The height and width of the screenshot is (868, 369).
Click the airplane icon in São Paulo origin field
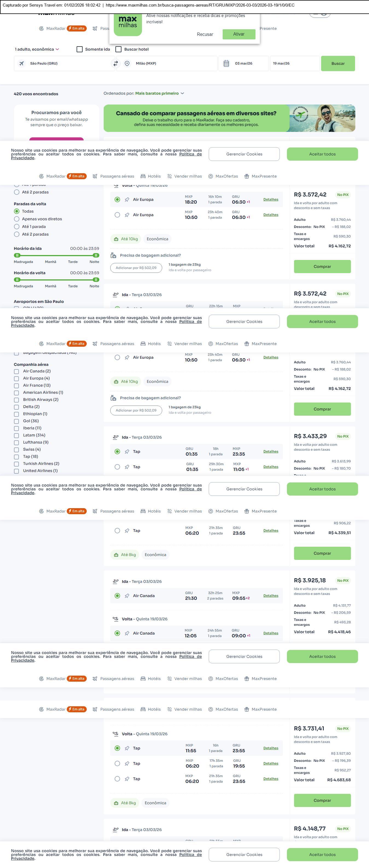pos(22,63)
